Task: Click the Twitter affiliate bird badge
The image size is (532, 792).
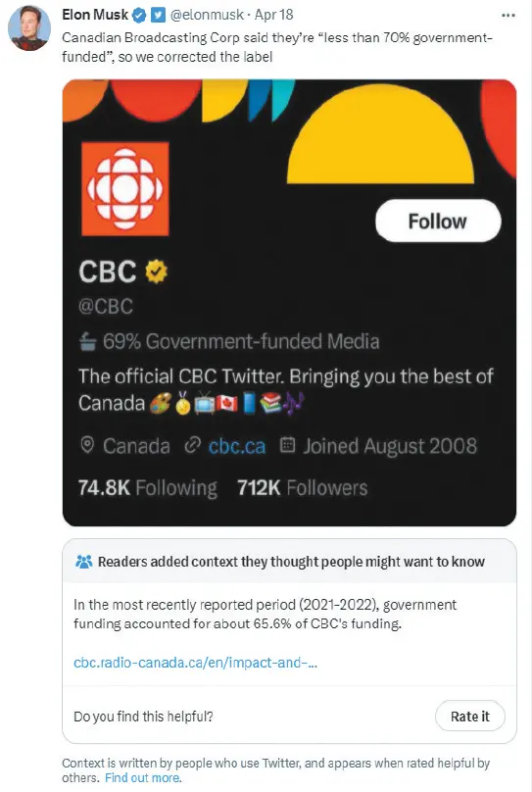Action: coord(159,16)
